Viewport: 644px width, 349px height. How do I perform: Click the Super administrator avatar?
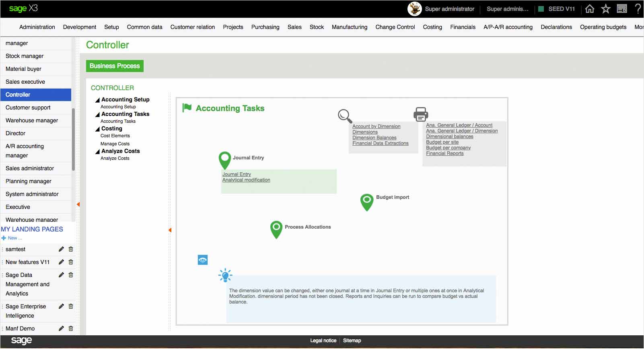point(414,9)
